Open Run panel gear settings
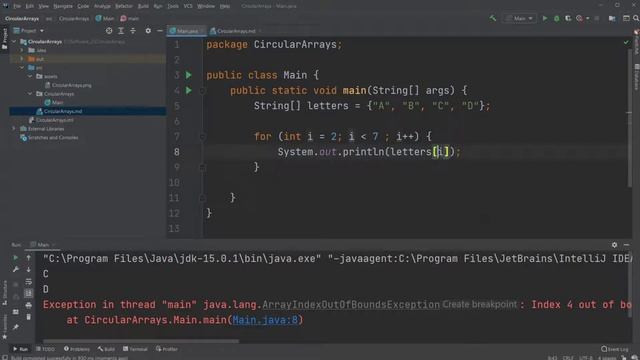This screenshot has width=640, height=360. click(x=614, y=245)
